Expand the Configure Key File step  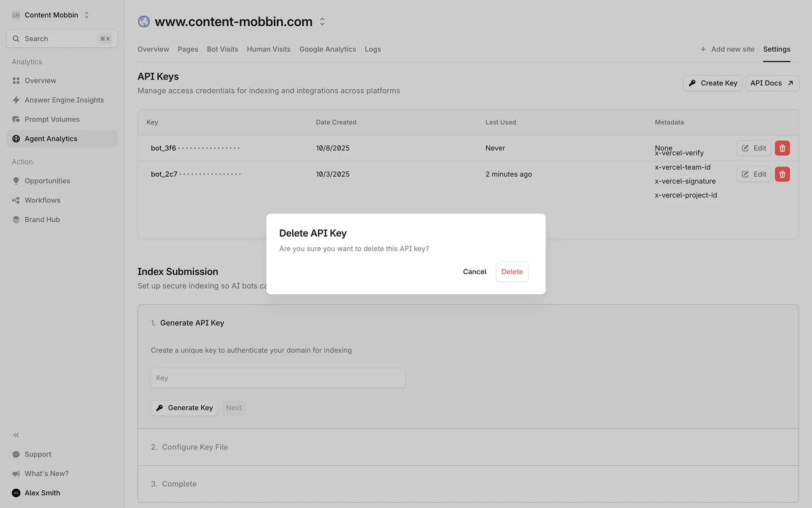(195, 447)
